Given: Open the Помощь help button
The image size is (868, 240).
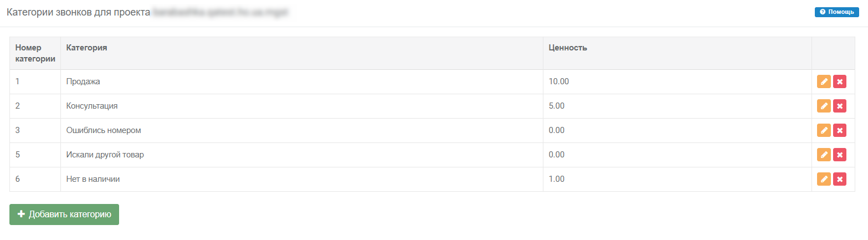Looking at the screenshot, I should point(836,12).
